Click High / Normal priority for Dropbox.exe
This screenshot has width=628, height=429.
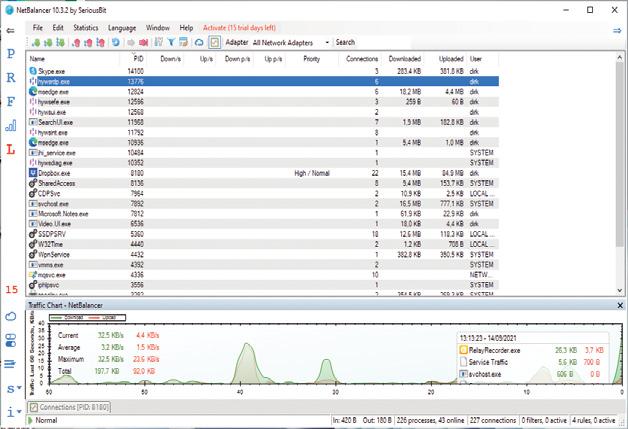[312, 173]
